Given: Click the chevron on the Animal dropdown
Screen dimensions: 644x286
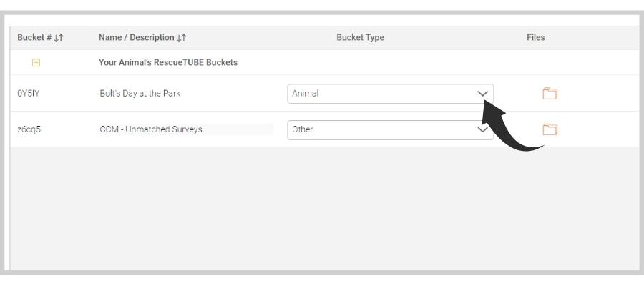Looking at the screenshot, I should [x=482, y=94].
